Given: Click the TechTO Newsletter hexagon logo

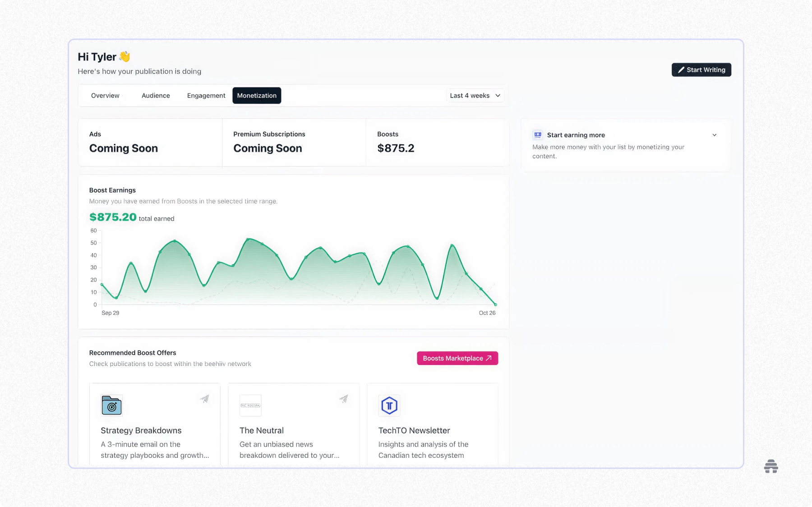Looking at the screenshot, I should click(389, 405).
